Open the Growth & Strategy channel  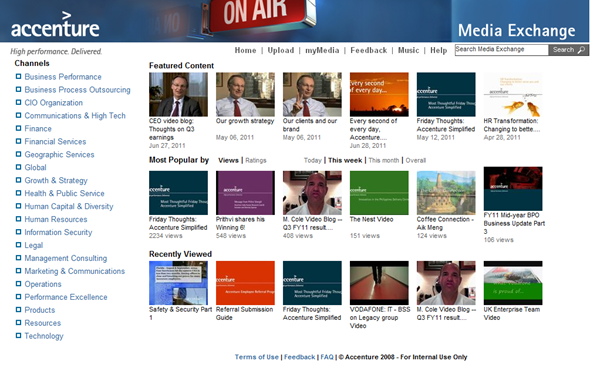[56, 180]
